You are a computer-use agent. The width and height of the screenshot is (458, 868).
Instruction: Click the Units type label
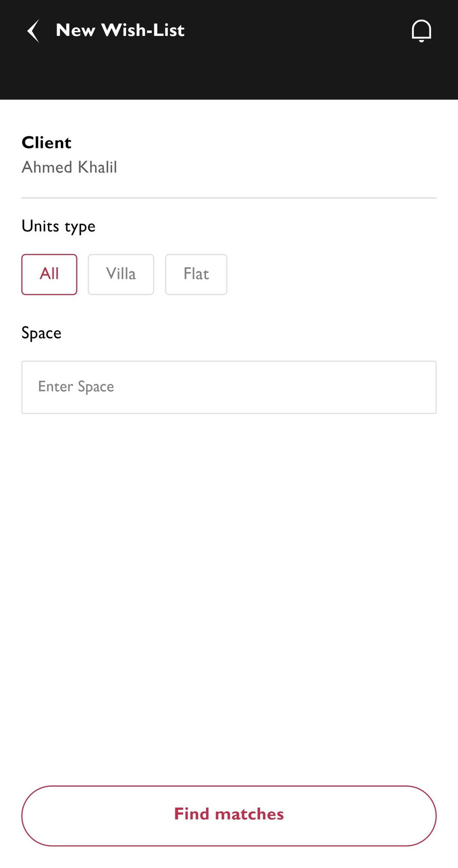click(58, 226)
